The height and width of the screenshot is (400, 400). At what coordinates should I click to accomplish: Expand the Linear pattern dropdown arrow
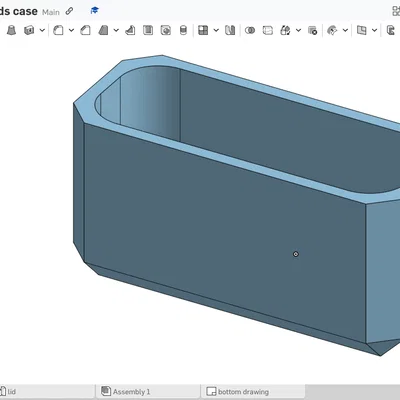tap(216, 30)
